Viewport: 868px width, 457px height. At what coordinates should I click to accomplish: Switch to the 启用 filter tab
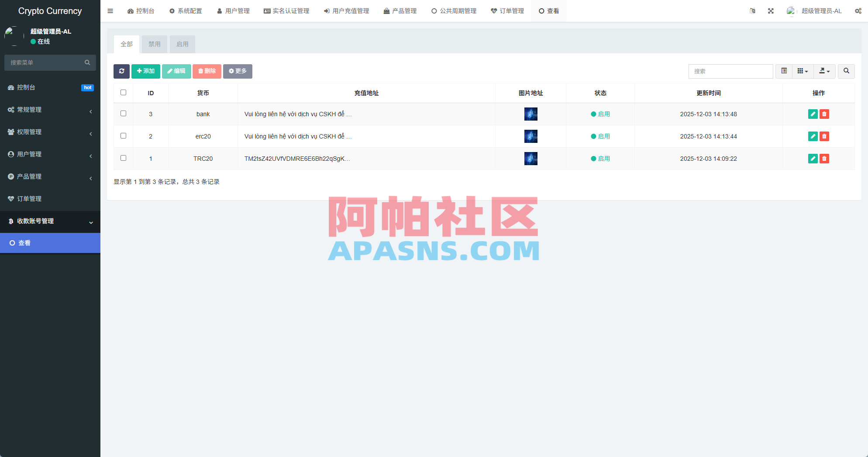(x=182, y=44)
